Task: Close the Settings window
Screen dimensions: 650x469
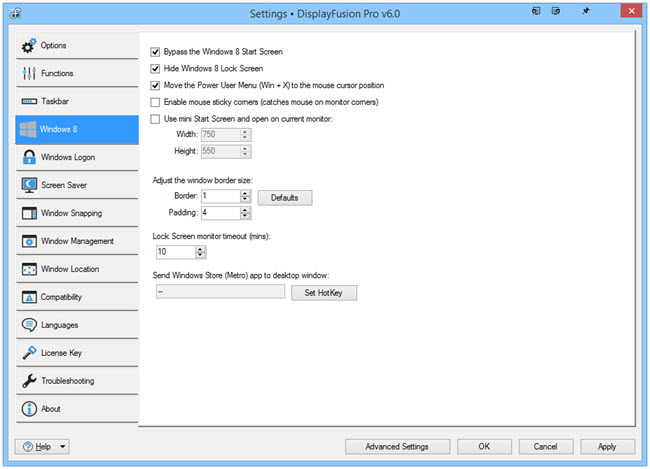Action: click(631, 11)
